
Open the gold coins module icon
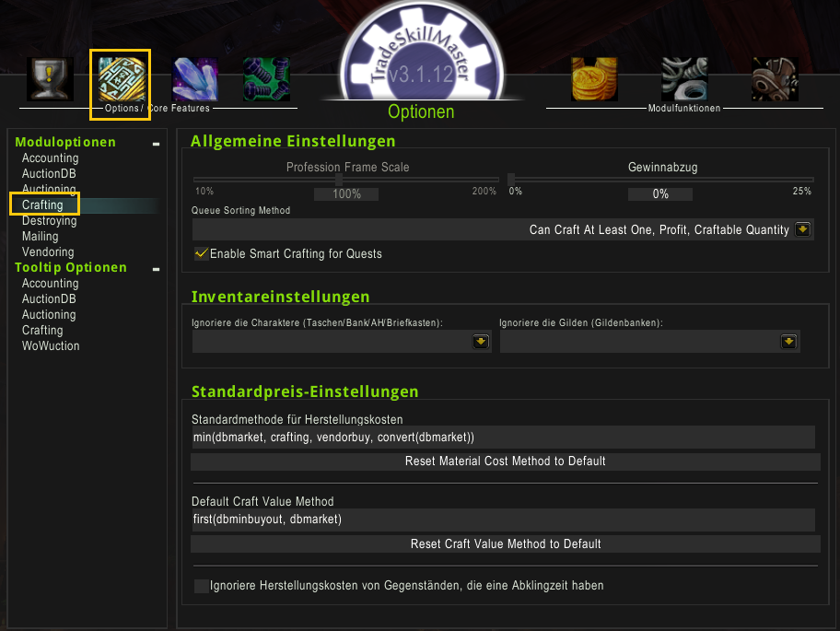(x=595, y=79)
